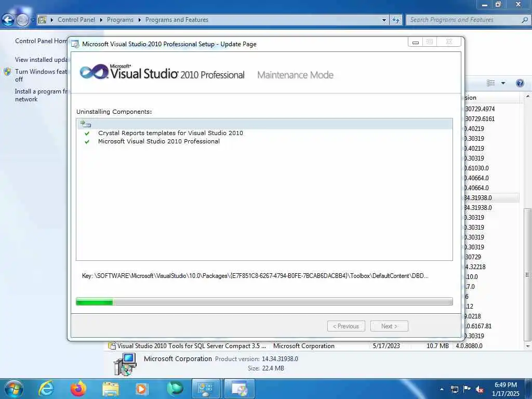Open the view options dropdown arrow

[503, 83]
